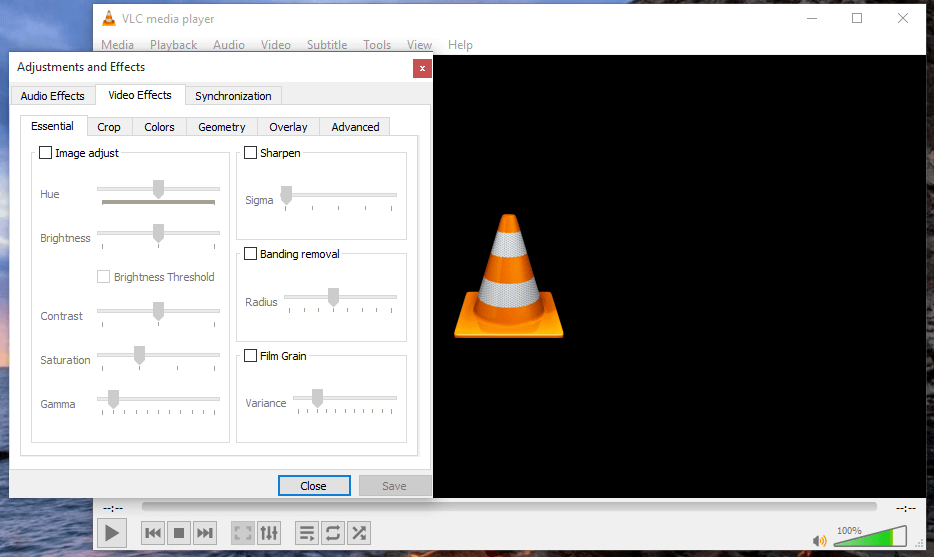Minimize the VLC media player window
The image size is (934, 557).
pyautogui.click(x=812, y=18)
